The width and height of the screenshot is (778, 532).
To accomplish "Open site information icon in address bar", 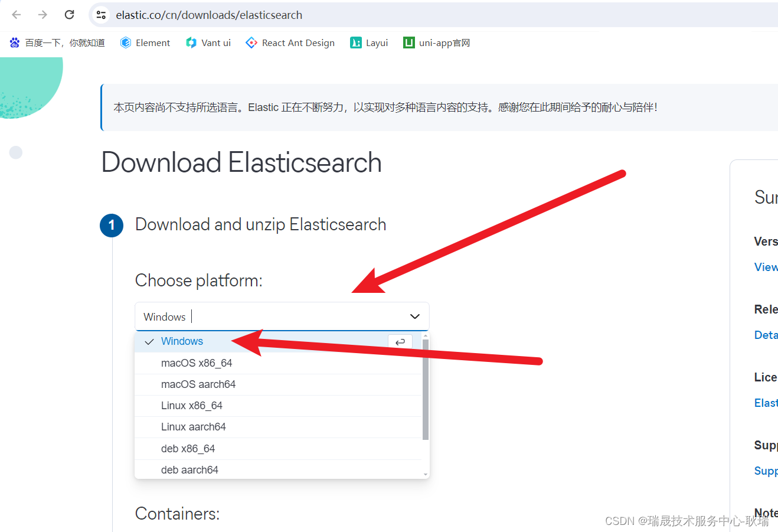I will point(102,15).
